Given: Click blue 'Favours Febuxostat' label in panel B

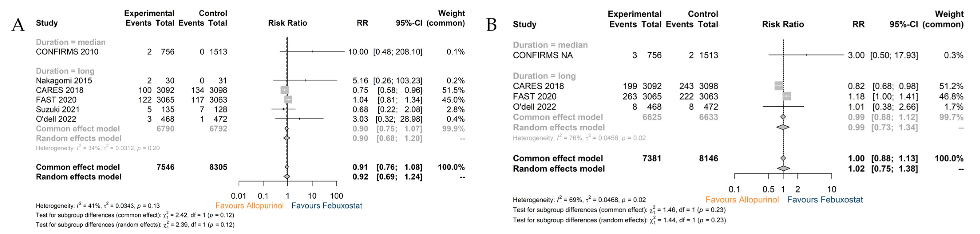Looking at the screenshot, I should [x=825, y=200].
